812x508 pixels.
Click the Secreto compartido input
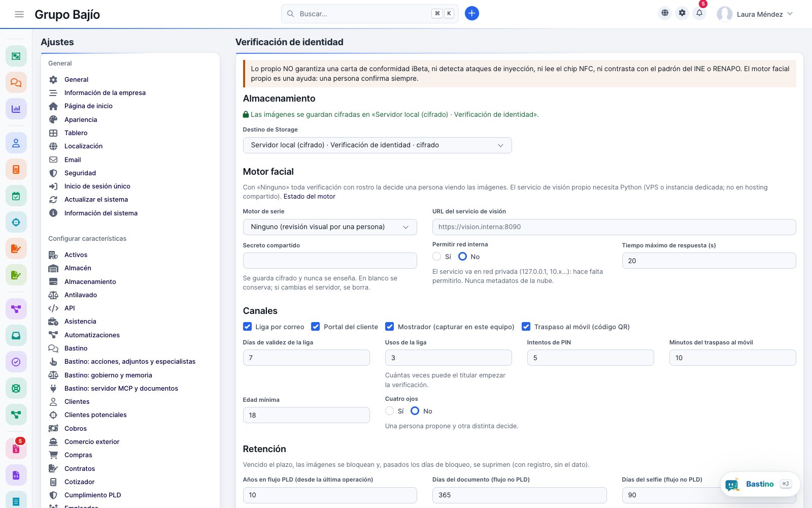coord(330,261)
